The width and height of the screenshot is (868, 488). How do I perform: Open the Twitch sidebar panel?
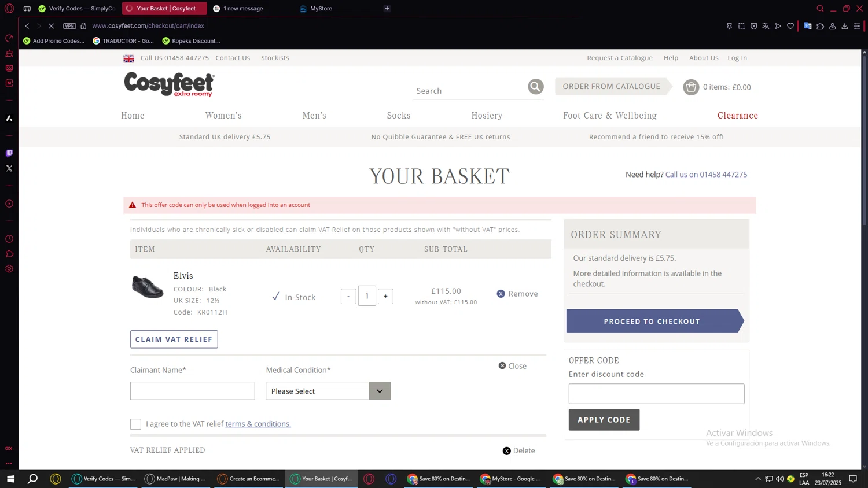tap(9, 153)
